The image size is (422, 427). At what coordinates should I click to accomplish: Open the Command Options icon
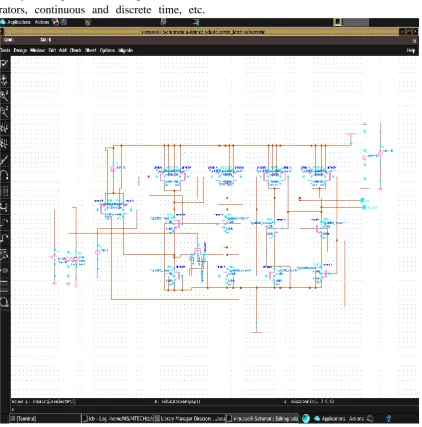(4, 286)
